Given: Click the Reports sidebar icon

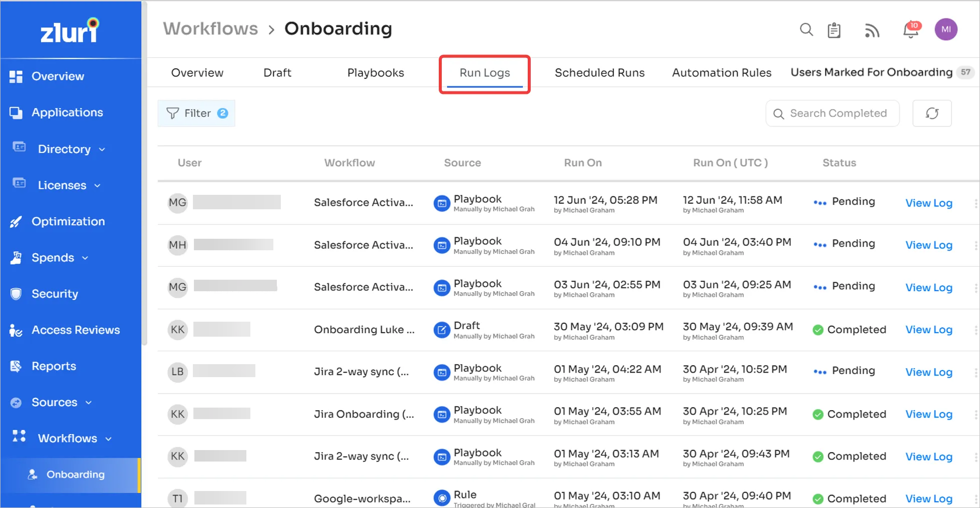Looking at the screenshot, I should (16, 366).
